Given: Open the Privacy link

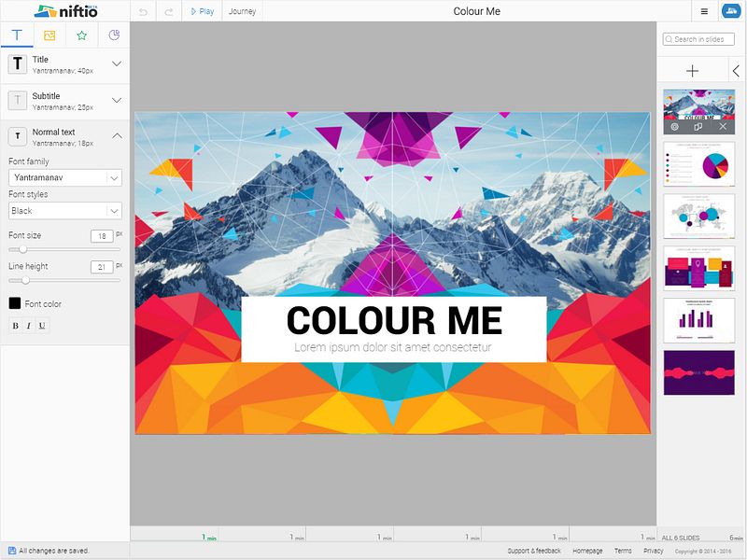Looking at the screenshot, I should pos(653,551).
